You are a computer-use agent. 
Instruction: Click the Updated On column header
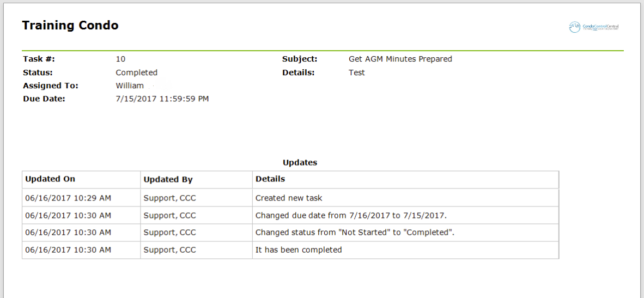click(50, 179)
